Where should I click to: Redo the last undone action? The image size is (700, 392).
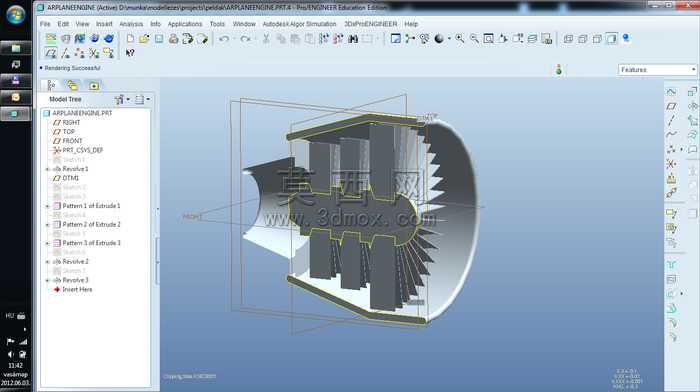pyautogui.click(x=245, y=39)
